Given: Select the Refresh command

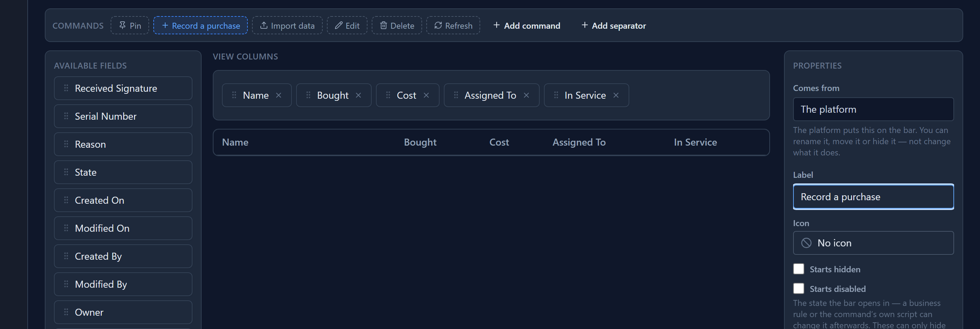Looking at the screenshot, I should pos(453,26).
